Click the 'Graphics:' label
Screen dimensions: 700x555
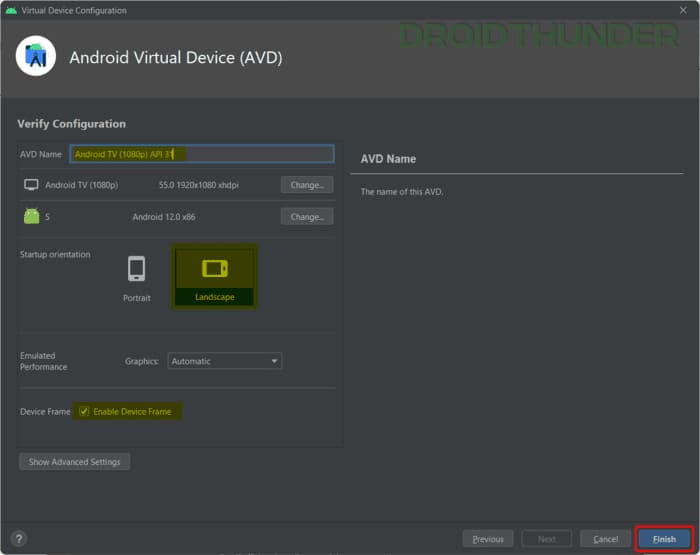click(142, 361)
